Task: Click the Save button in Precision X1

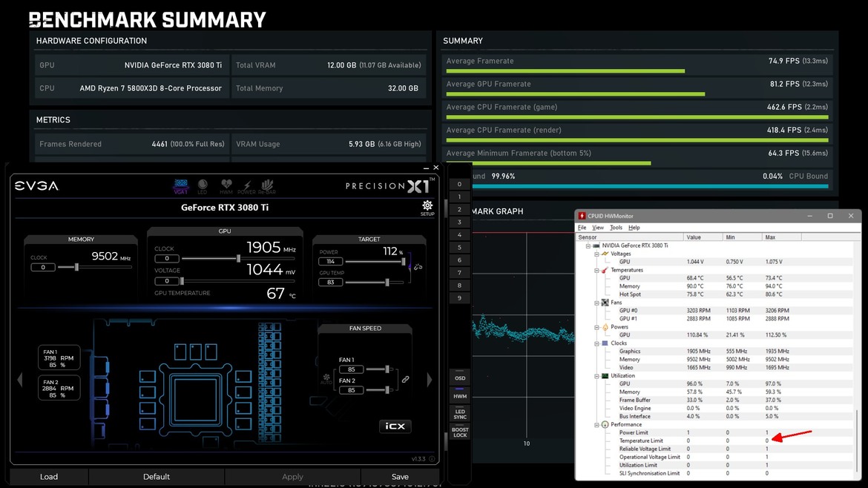Action: pos(400,476)
